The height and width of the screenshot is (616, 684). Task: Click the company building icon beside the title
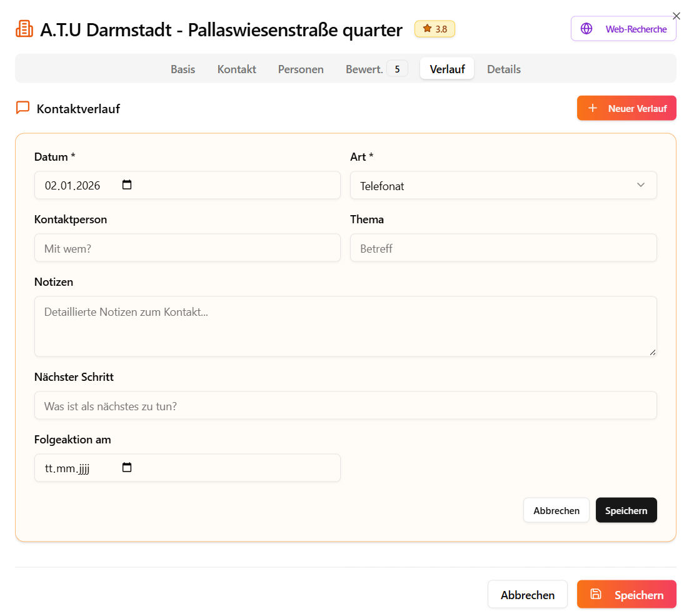(x=24, y=29)
